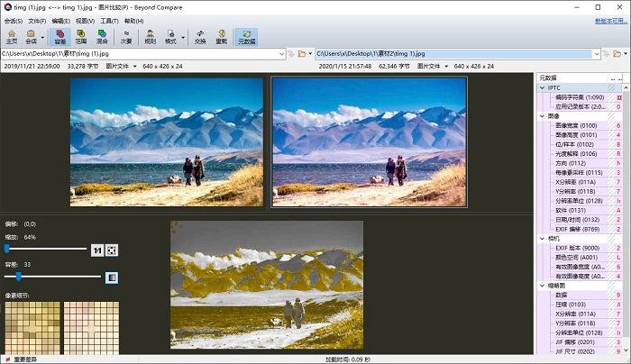Collapse the 相机 metadata group
Image resolution: width=631 pixels, height=364 pixels.
[x=542, y=238]
